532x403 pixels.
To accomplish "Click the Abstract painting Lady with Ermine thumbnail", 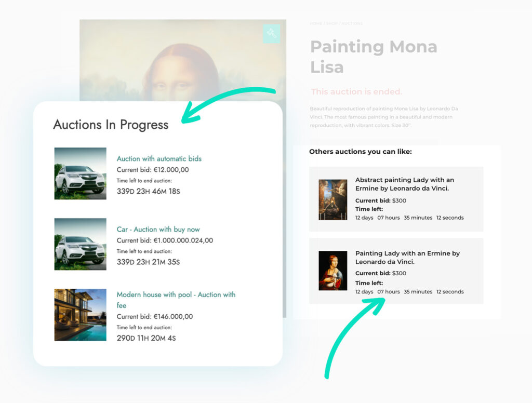I will click(333, 199).
